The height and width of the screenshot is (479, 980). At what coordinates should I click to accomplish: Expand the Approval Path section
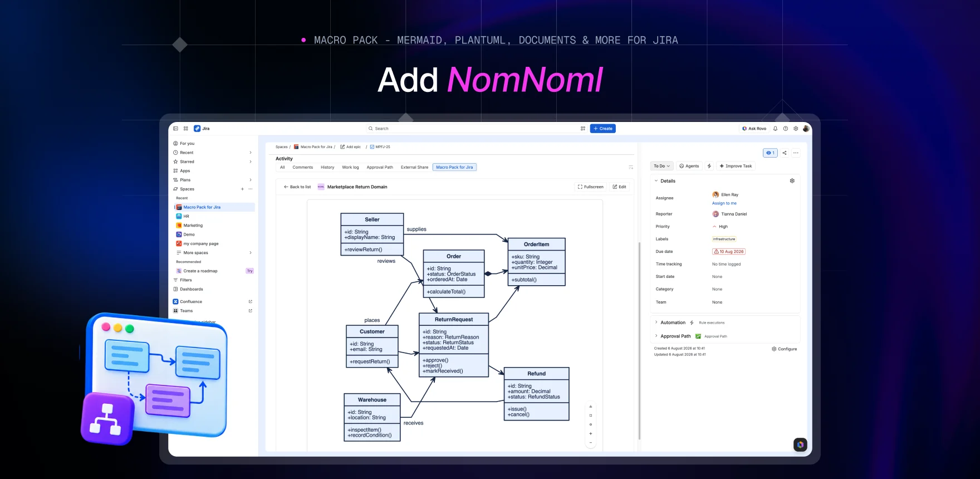point(656,336)
